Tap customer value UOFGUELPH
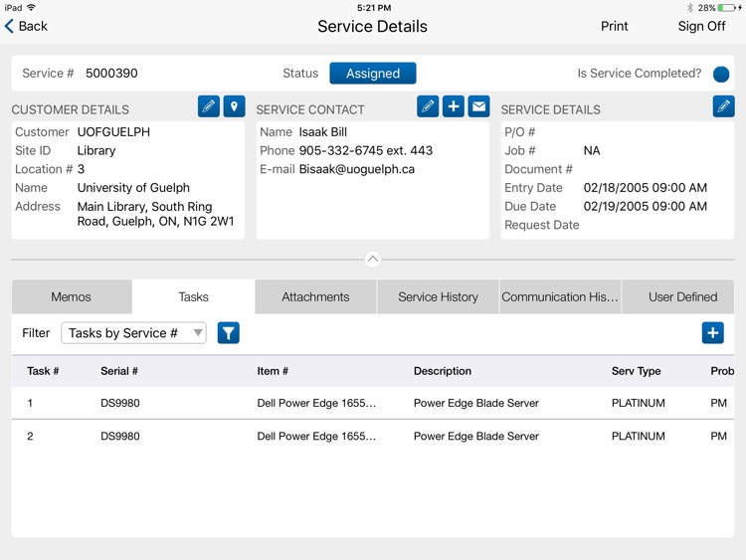 (113, 132)
